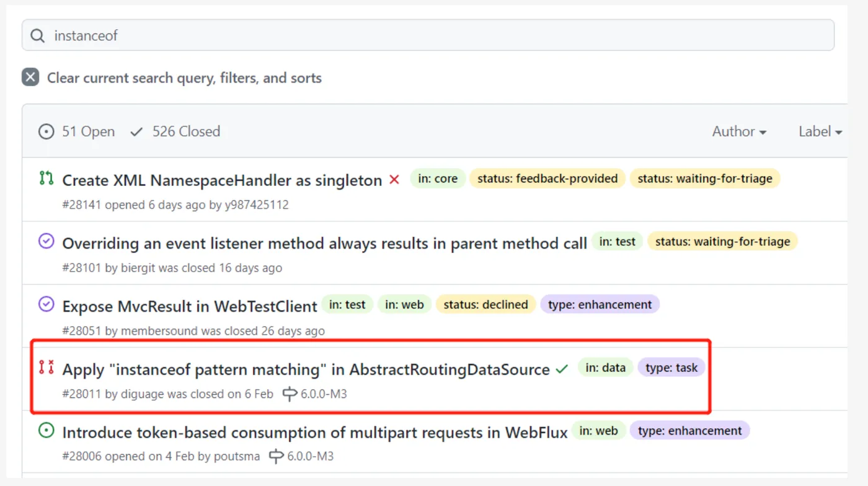Click closed pull request icon for AbstractRoutingDataSource

point(46,367)
